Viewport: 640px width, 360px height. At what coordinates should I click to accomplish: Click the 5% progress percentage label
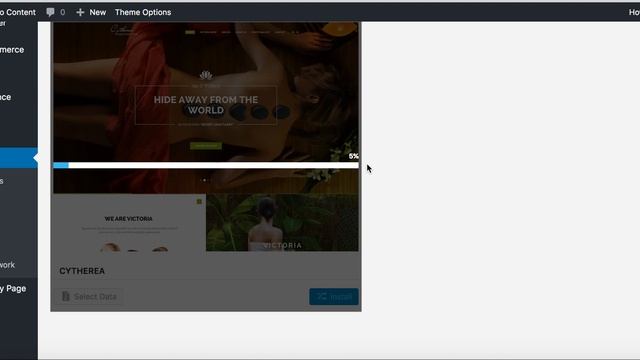tap(353, 156)
